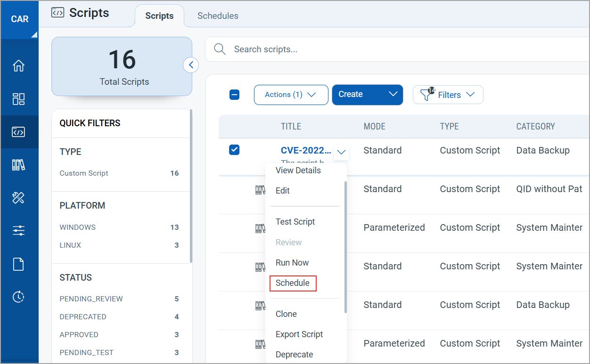Image resolution: width=590 pixels, height=364 pixels.
Task: Select Clone in the menu
Action: 286,314
